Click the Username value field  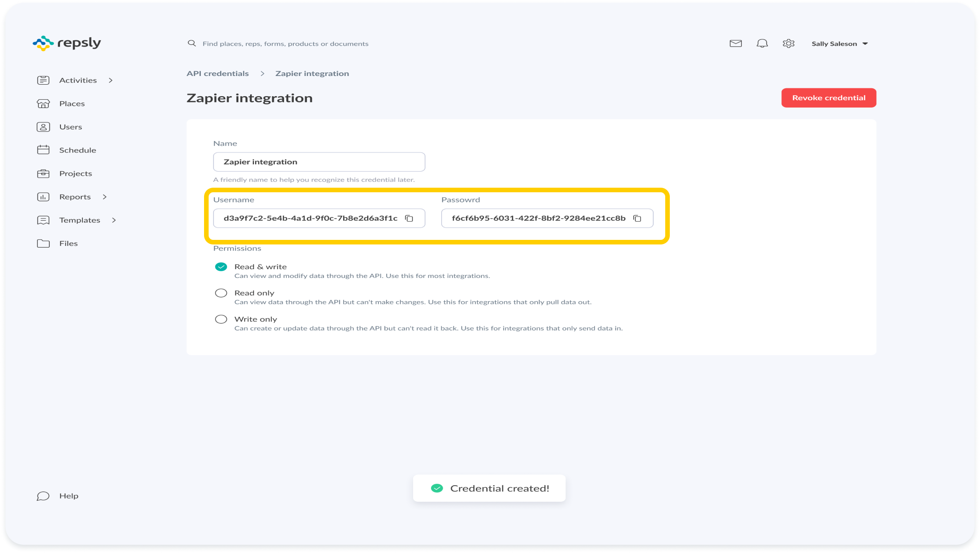point(319,218)
